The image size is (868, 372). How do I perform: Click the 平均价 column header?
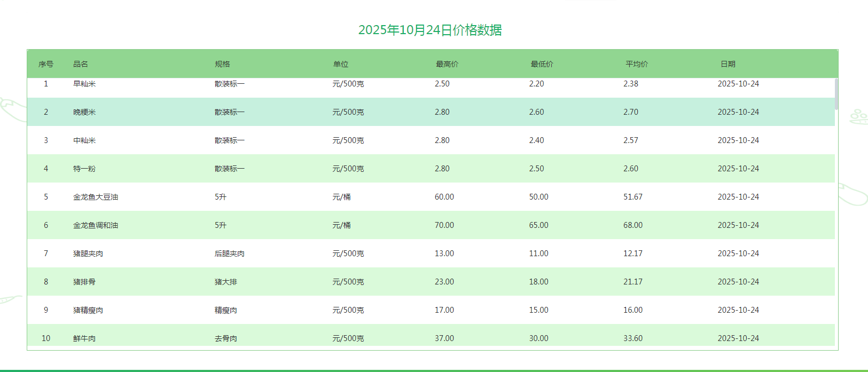pyautogui.click(x=637, y=64)
